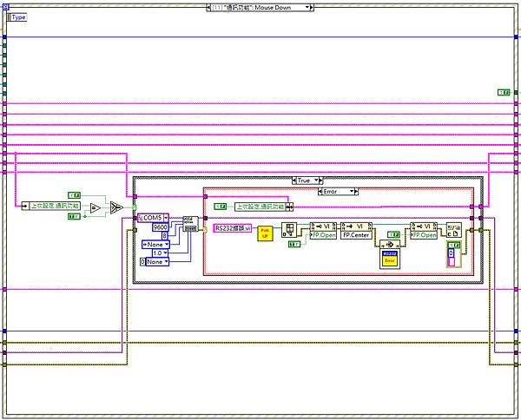Open the Error case selector dropdown
This screenshot has width=521, height=420.
pos(354,191)
